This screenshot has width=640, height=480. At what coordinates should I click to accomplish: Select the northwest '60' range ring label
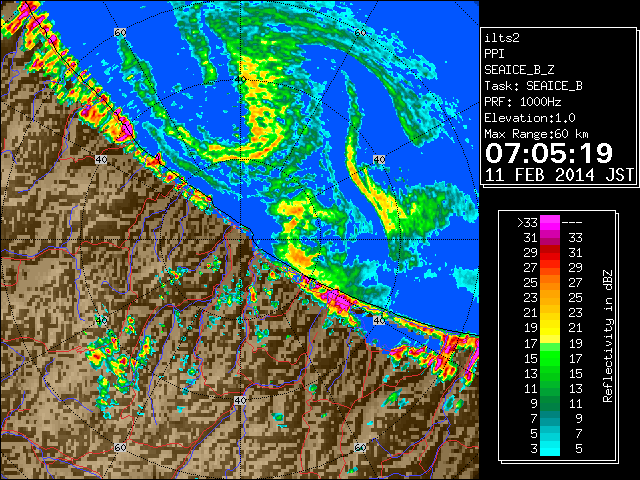pos(120,32)
